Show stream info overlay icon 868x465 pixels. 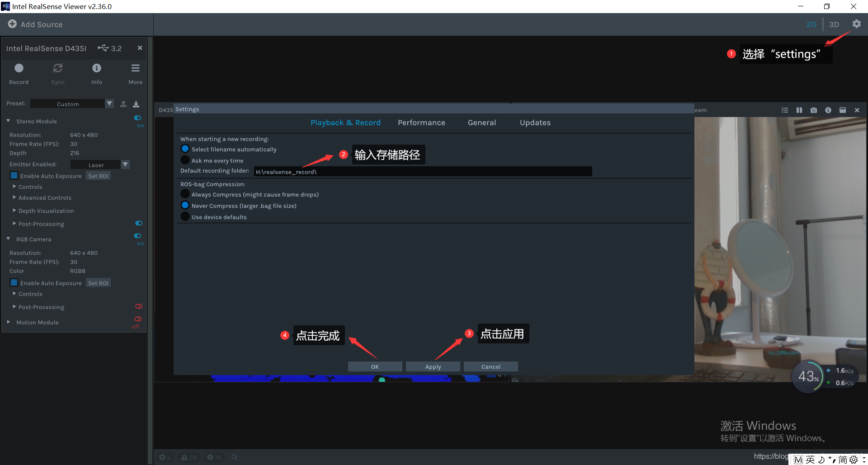point(828,110)
